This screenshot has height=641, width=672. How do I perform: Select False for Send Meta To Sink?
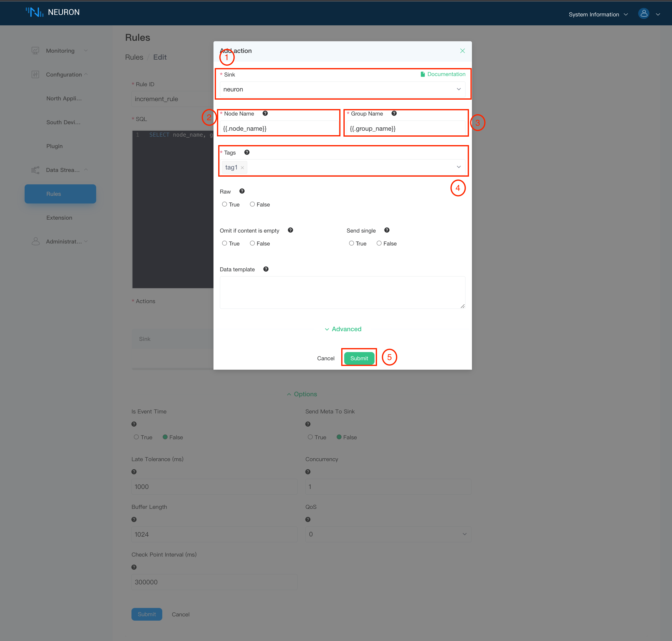[339, 437]
